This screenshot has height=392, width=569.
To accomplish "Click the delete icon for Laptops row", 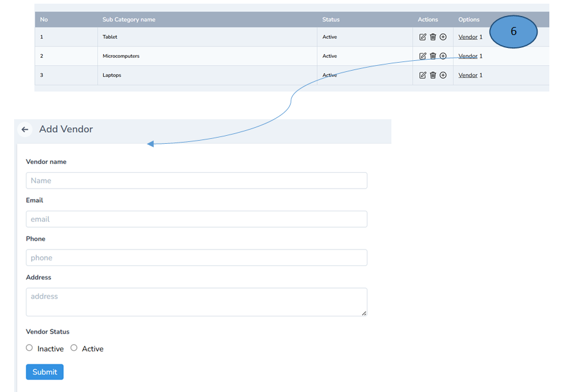I will (433, 75).
